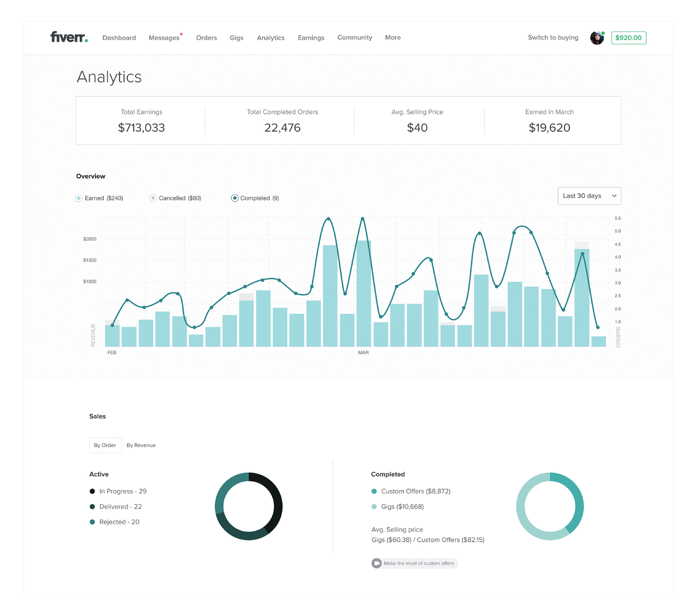The image size is (697, 616).
Task: Click Switch to buying link
Action: point(553,37)
